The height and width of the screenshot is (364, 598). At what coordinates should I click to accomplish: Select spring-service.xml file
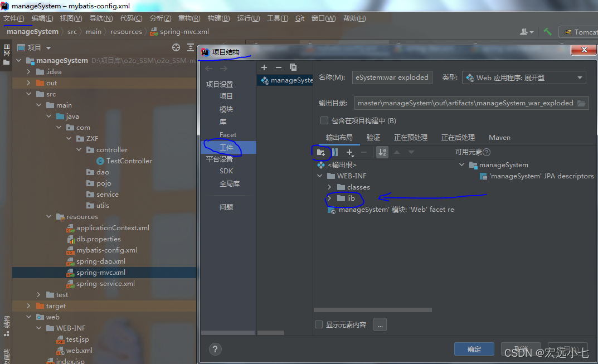coord(101,284)
